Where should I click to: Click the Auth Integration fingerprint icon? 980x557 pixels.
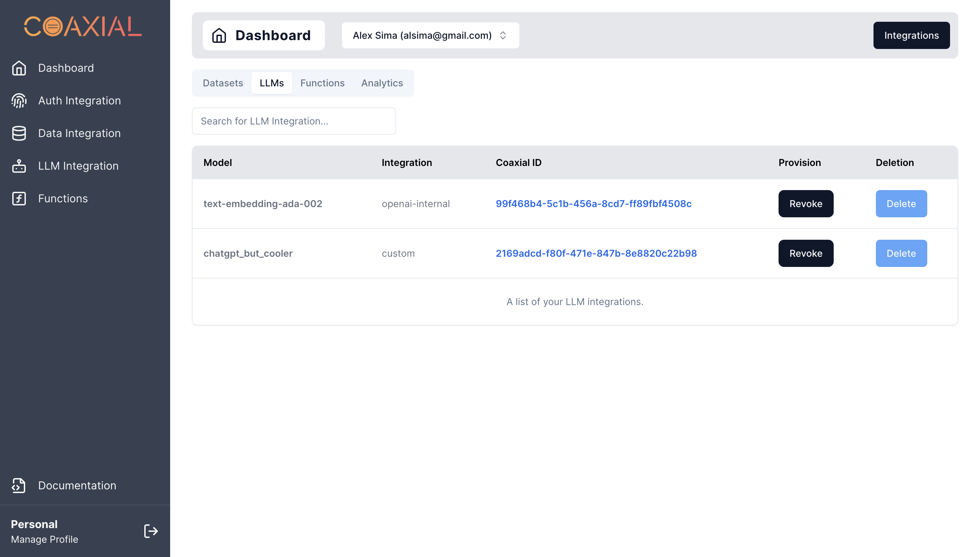point(19,101)
